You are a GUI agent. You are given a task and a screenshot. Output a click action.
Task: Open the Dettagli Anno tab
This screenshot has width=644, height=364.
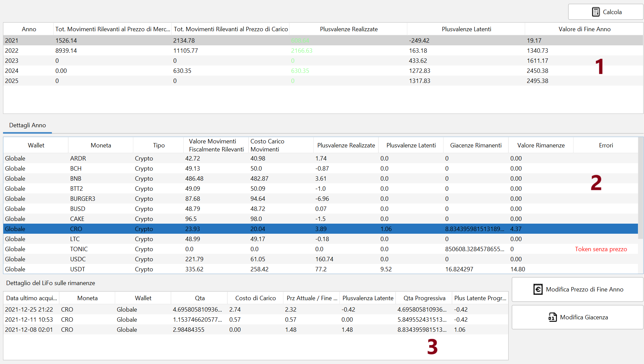click(x=28, y=125)
